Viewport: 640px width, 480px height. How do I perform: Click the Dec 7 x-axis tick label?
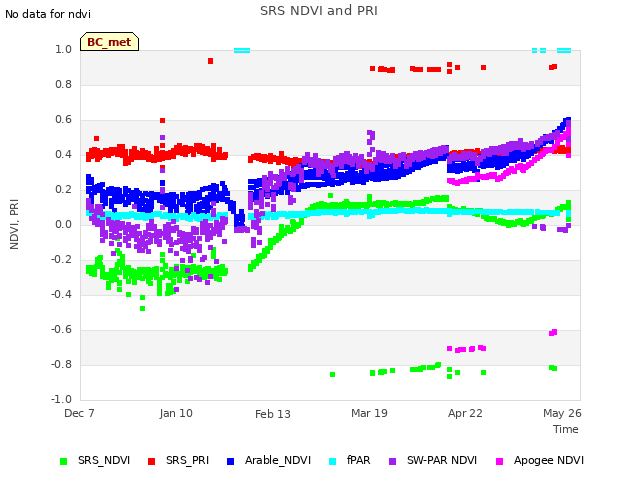coord(79,413)
